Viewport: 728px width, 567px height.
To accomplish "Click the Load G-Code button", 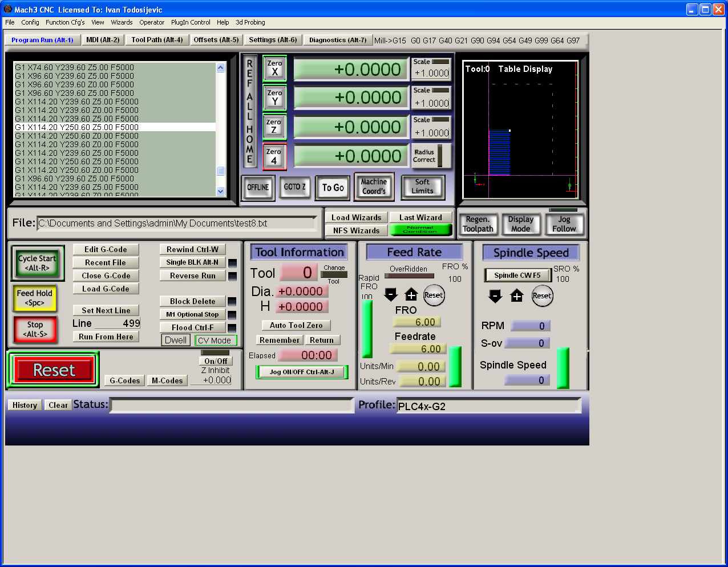I will (x=106, y=289).
